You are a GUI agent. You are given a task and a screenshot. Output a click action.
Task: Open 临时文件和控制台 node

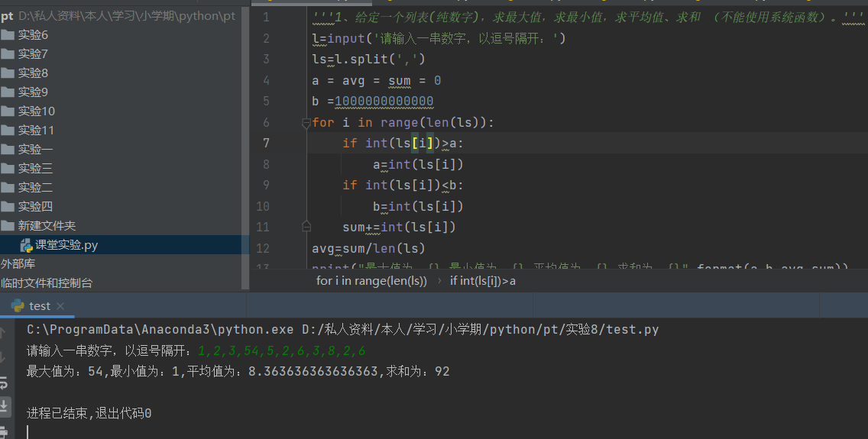click(x=47, y=283)
